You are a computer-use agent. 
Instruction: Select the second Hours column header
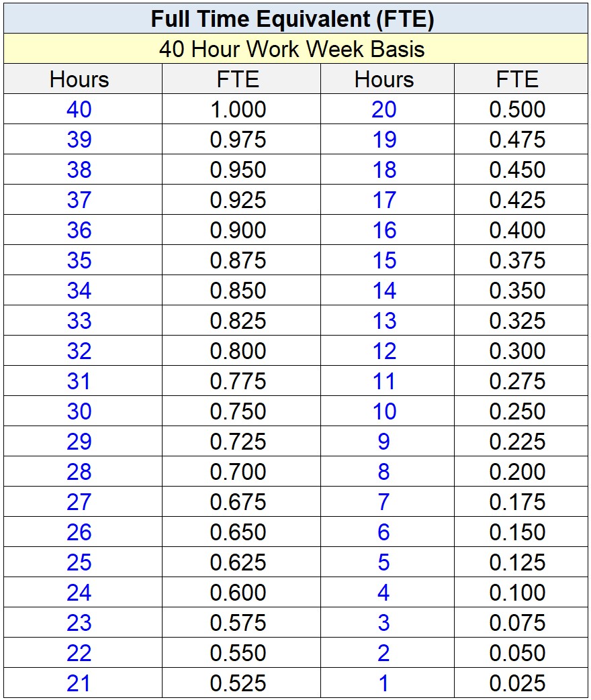click(383, 79)
